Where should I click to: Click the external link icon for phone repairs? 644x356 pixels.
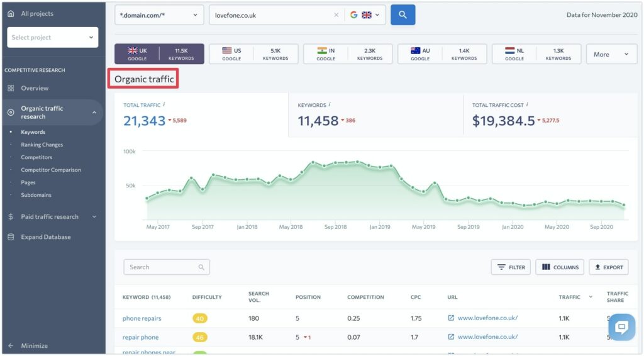tap(451, 318)
